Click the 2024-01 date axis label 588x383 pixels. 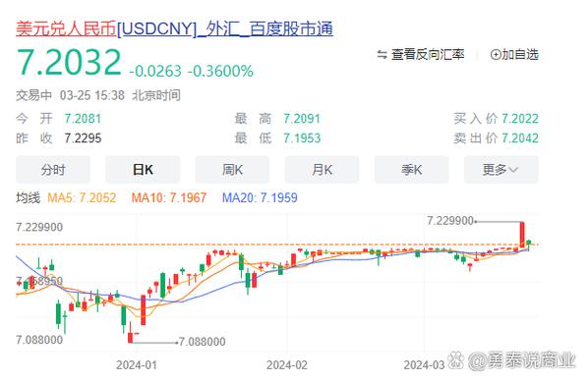[x=137, y=364]
